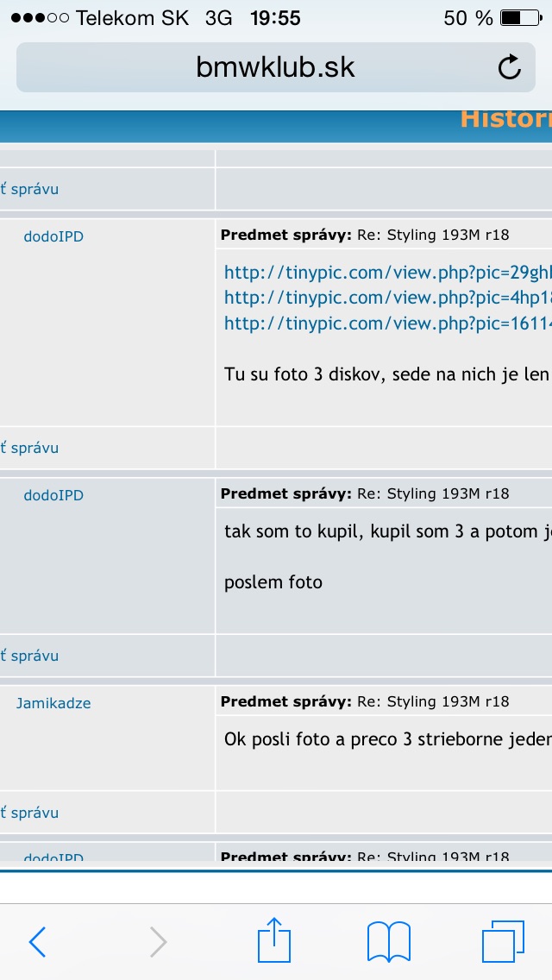Open dodoIPD profile above tinypic links
Screen dimensions: 552x980
coord(53,236)
